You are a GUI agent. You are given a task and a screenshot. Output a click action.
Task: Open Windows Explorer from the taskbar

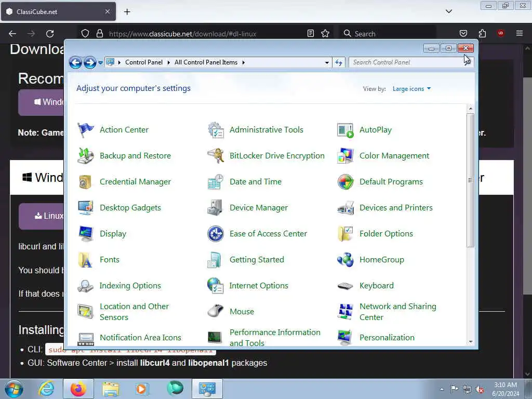coord(111,389)
